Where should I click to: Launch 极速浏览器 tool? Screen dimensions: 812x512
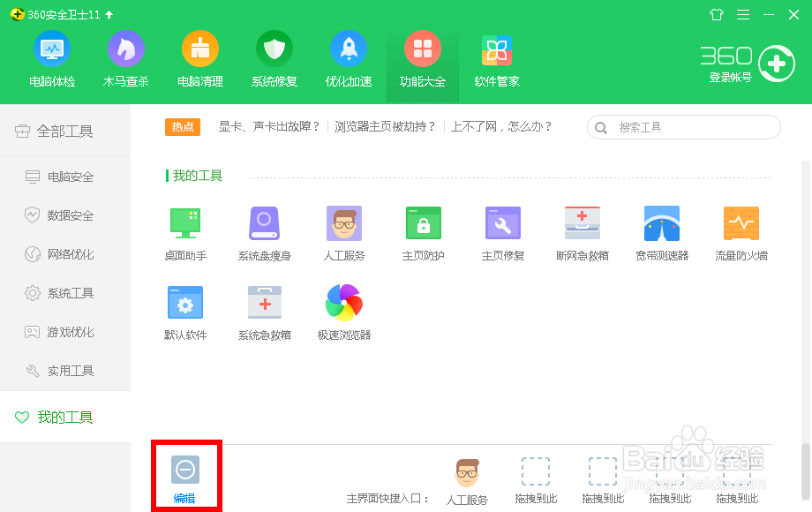pos(344,312)
